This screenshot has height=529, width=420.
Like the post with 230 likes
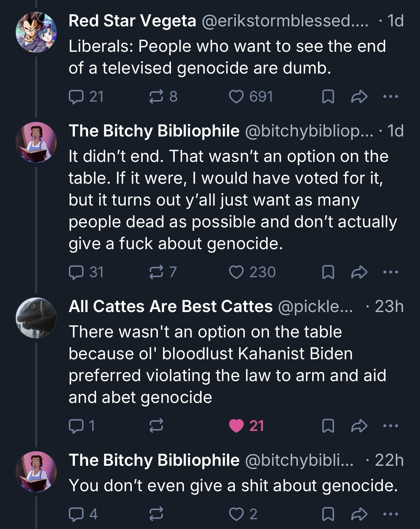tap(236, 272)
